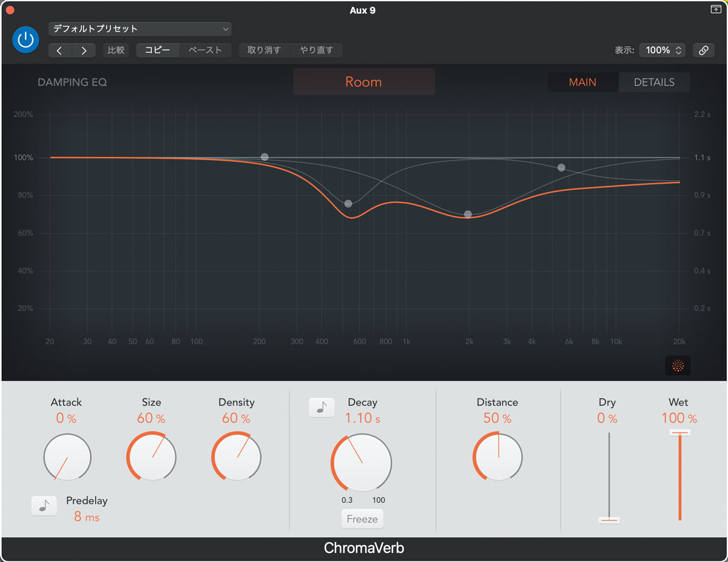Viewport: 728px width, 562px height.
Task: Select the damping EQ point at 2k
Action: coord(468,215)
